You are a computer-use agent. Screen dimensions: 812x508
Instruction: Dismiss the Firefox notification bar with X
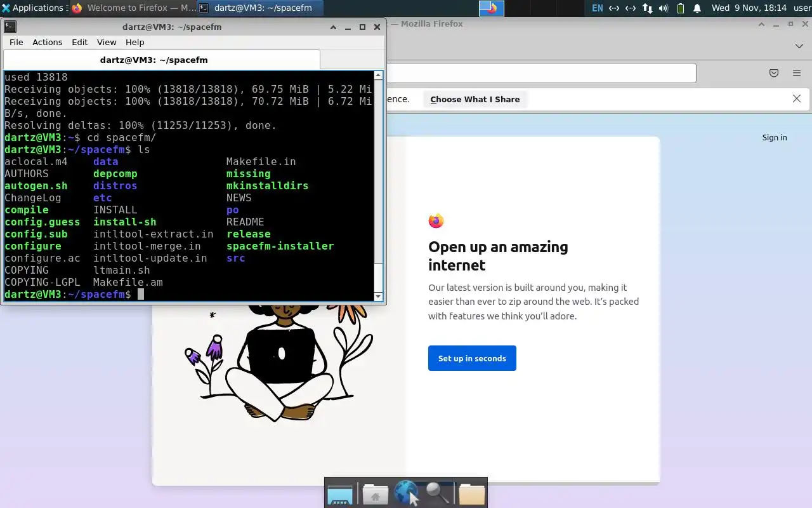[x=797, y=98]
